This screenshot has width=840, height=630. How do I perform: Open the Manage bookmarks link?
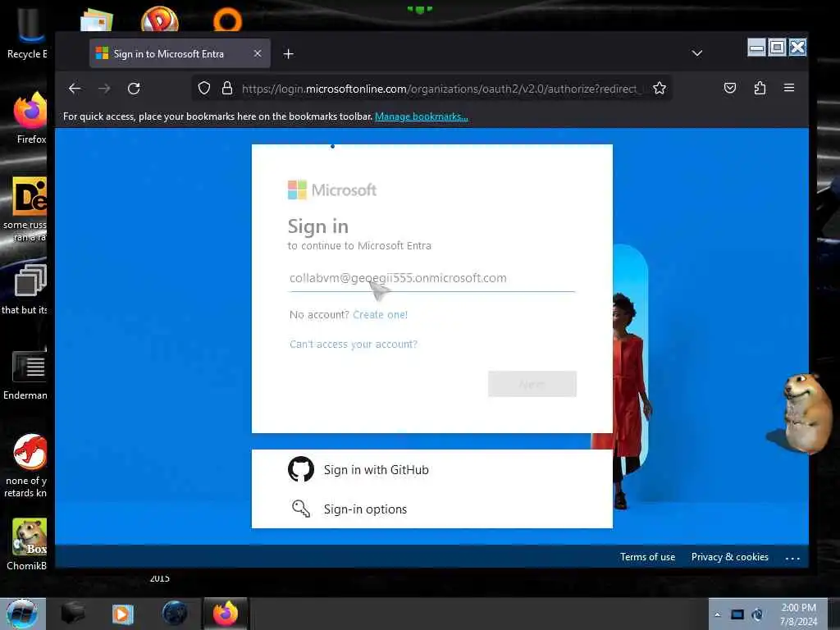[422, 116]
